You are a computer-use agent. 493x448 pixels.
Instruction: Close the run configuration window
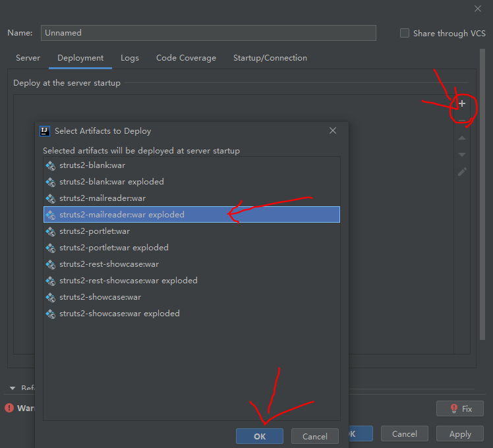(478, 9)
